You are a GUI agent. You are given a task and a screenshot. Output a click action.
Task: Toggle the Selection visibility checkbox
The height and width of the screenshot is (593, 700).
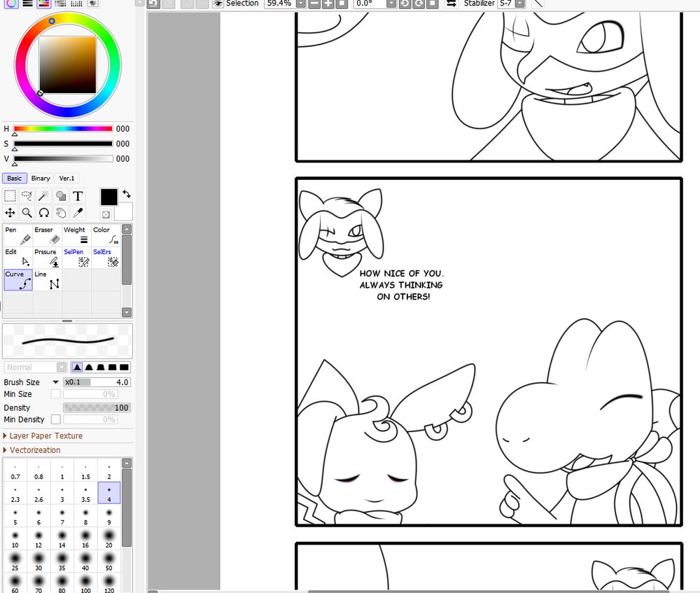[218, 4]
